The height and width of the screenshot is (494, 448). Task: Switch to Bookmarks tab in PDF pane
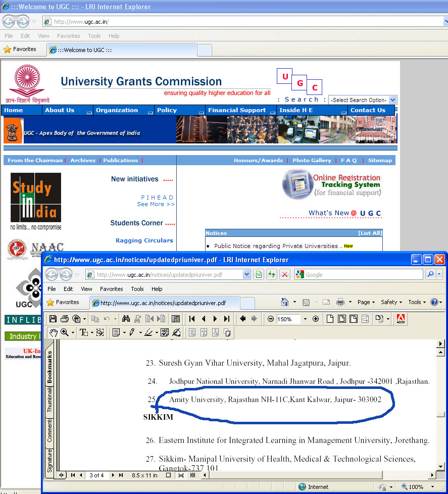tap(49, 367)
